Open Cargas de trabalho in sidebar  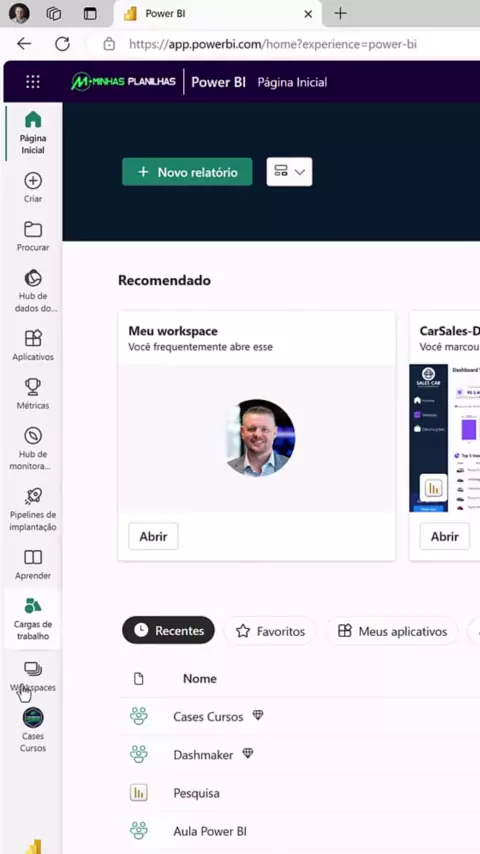33,619
